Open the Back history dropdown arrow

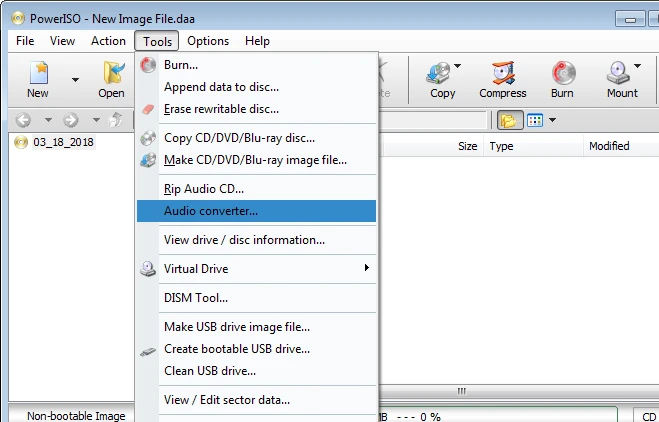[48, 120]
